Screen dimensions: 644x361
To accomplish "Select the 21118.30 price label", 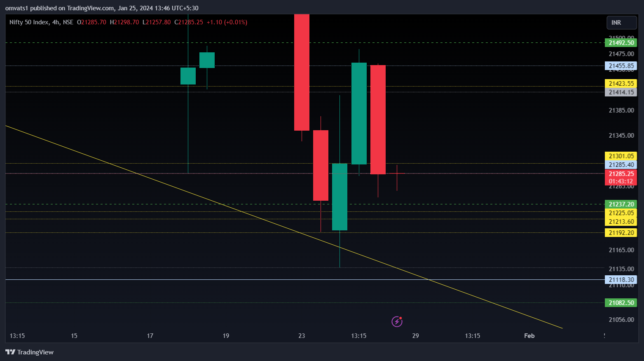I will click(x=621, y=280).
